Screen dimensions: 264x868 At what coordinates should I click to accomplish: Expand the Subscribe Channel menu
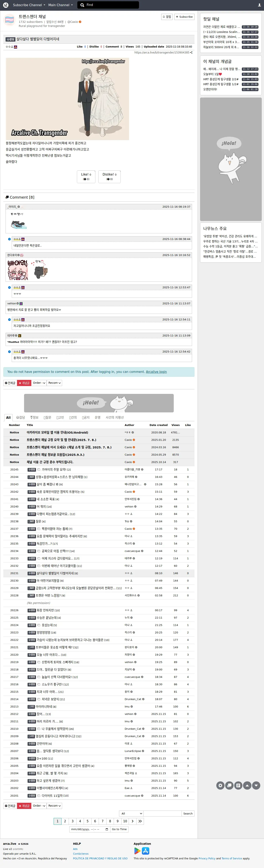coord(29,5)
